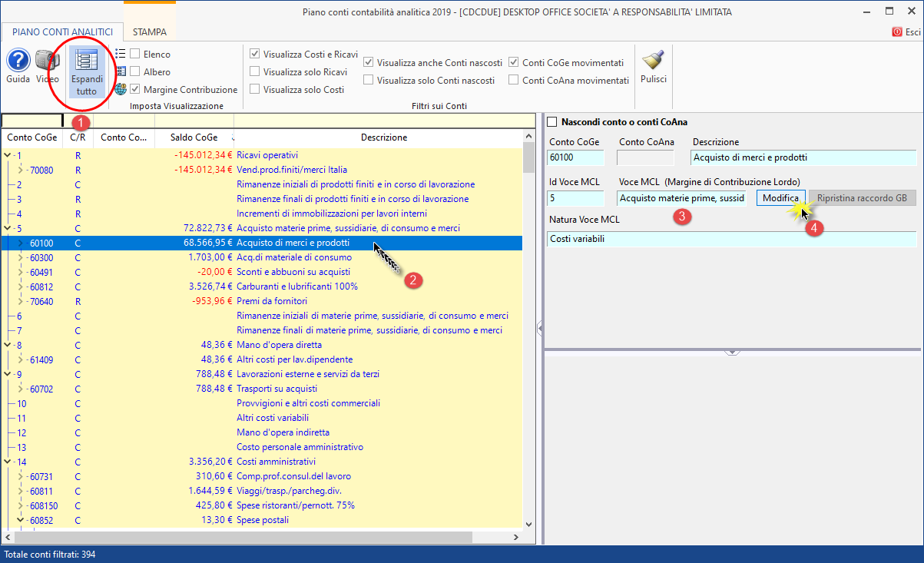Image resolution: width=924 pixels, height=563 pixels.
Task: Click the Pulisci broom icon
Action: (x=653, y=61)
